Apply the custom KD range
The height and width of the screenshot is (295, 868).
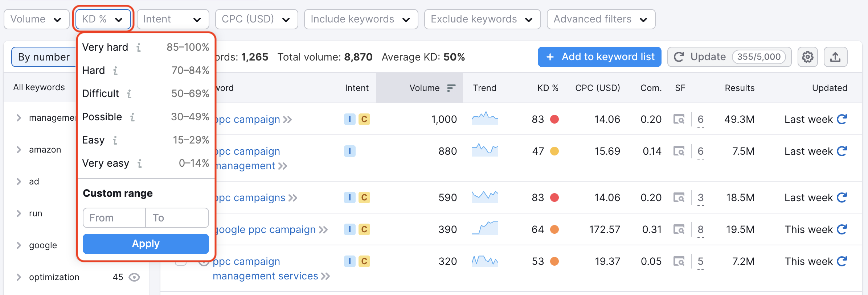pos(146,244)
